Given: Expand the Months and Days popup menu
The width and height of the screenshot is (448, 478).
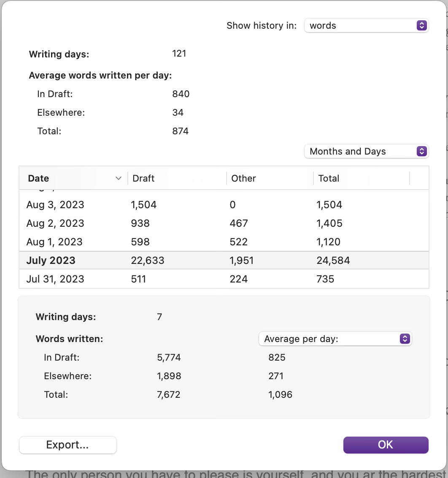Looking at the screenshot, I should pos(366,151).
